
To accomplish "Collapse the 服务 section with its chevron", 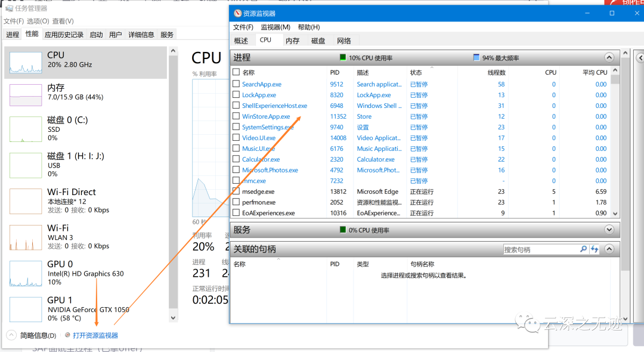I will [609, 229].
